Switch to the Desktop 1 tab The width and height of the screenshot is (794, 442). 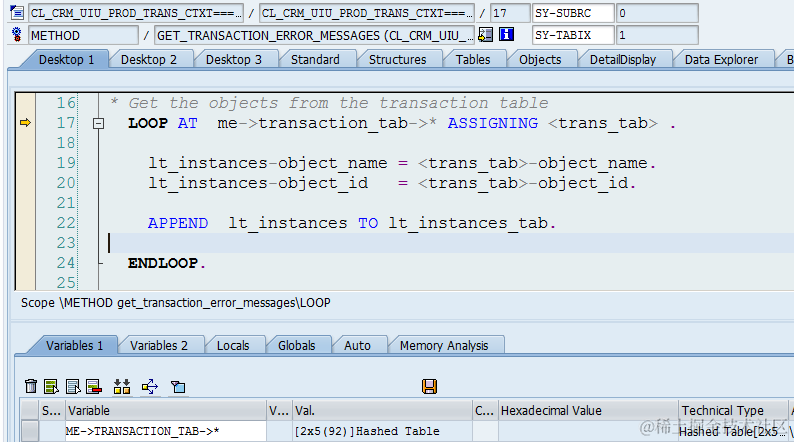coord(66,60)
